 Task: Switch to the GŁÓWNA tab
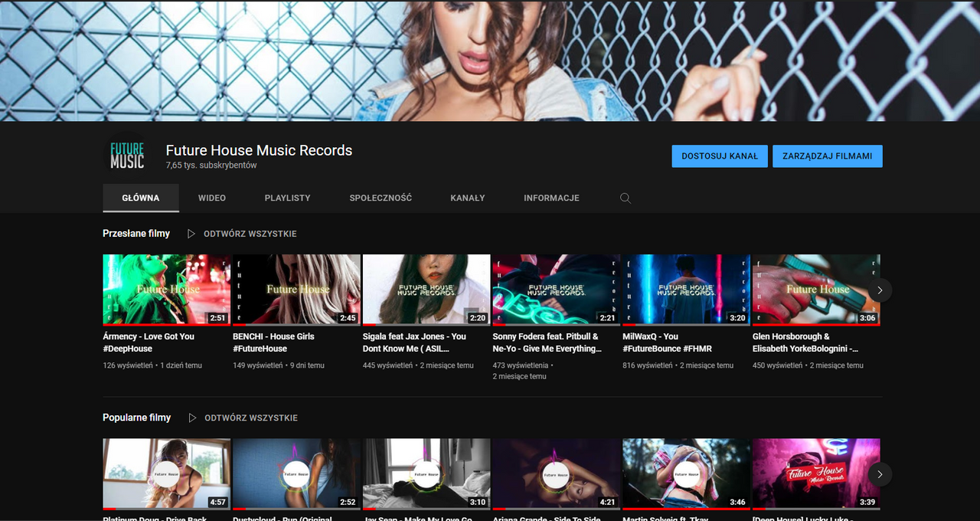pyautogui.click(x=141, y=198)
